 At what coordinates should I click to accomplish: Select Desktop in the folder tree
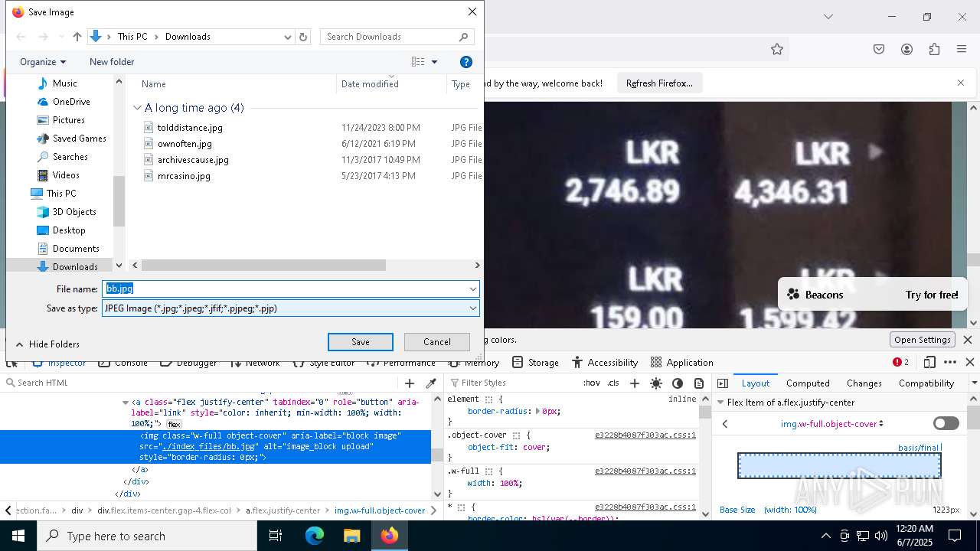pos(69,230)
